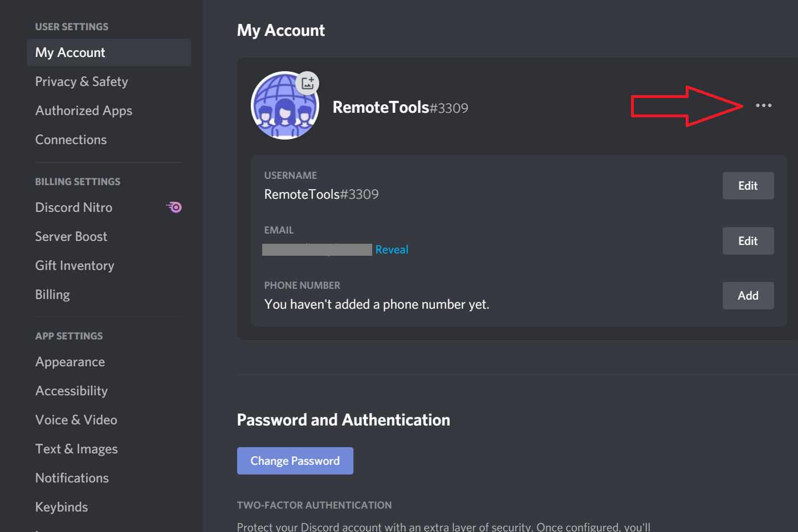Open Accessibility options
Viewport: 798px width, 532px height.
[x=71, y=390]
